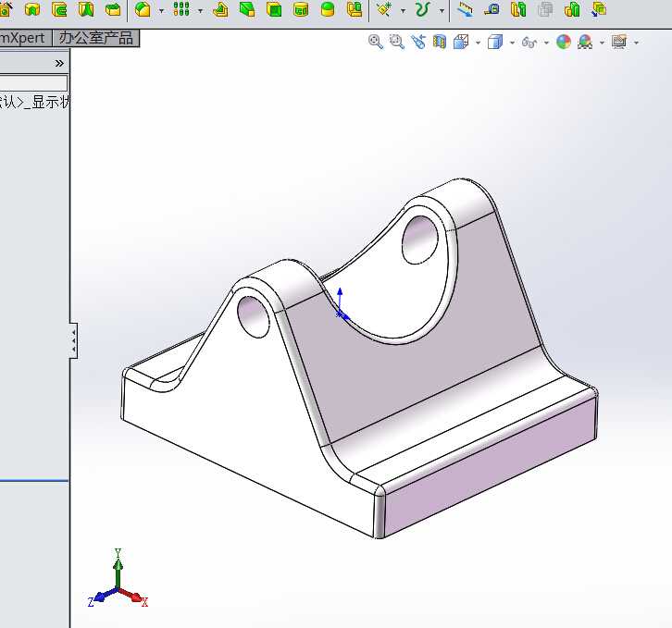Expand the Curves dropdown arrow

(x=442, y=11)
